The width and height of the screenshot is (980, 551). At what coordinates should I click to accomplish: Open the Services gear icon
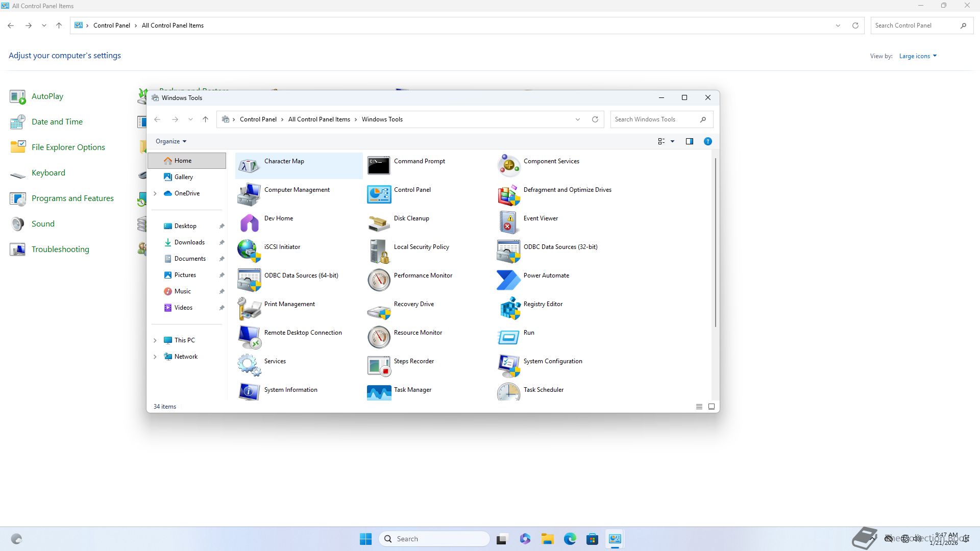pyautogui.click(x=249, y=365)
